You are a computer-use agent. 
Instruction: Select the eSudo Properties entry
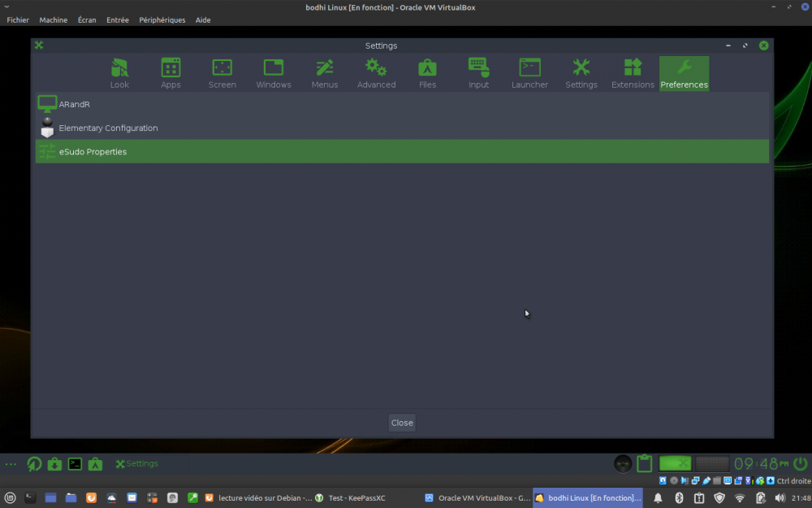(93, 152)
